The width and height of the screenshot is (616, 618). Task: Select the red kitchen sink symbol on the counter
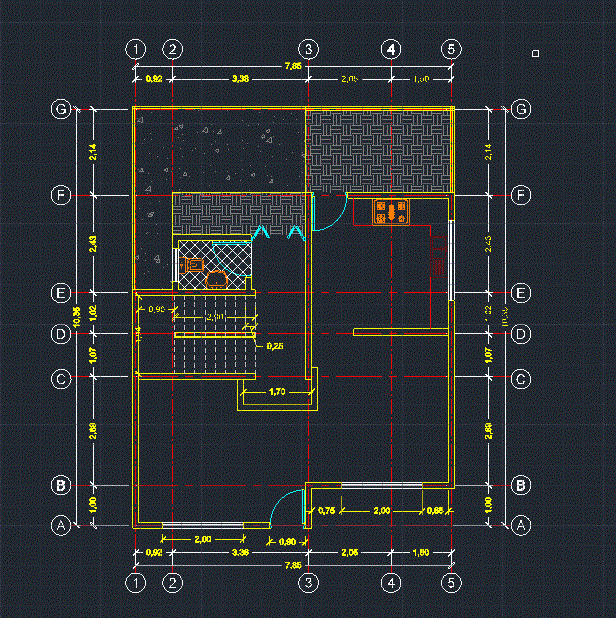tap(438, 257)
